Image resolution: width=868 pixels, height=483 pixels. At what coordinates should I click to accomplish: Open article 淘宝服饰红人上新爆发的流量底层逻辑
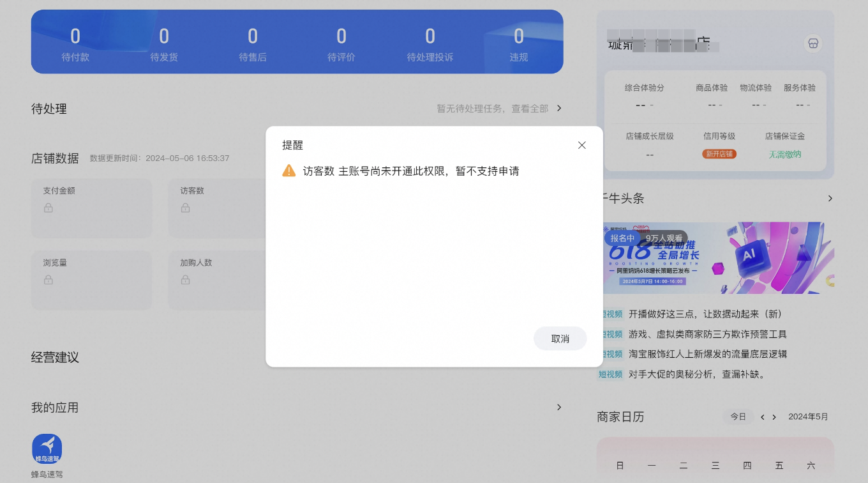pos(708,354)
